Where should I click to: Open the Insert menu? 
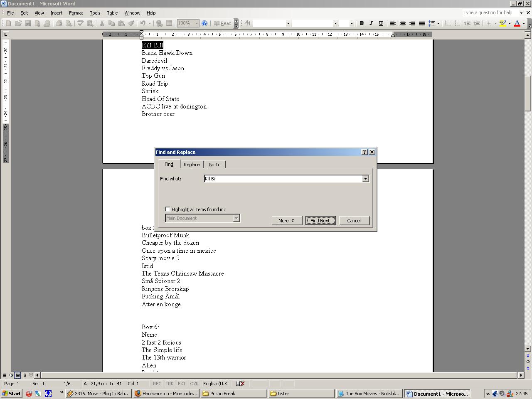click(56, 13)
